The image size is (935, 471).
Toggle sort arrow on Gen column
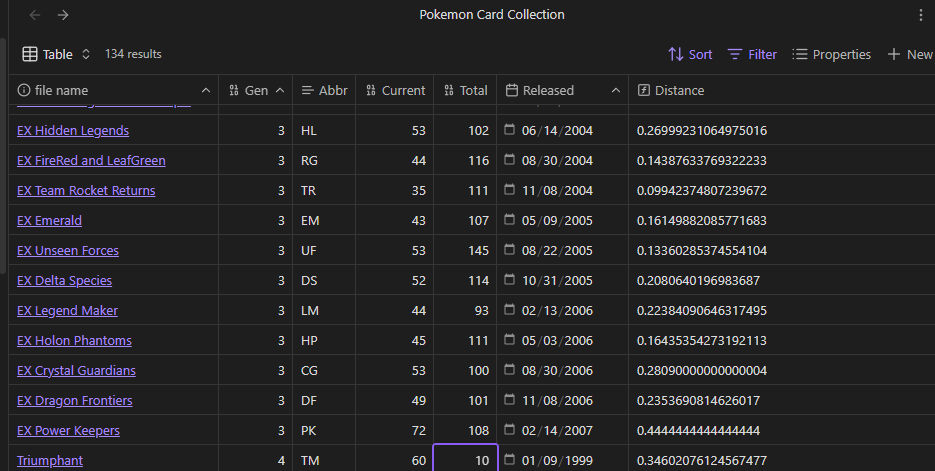click(280, 91)
